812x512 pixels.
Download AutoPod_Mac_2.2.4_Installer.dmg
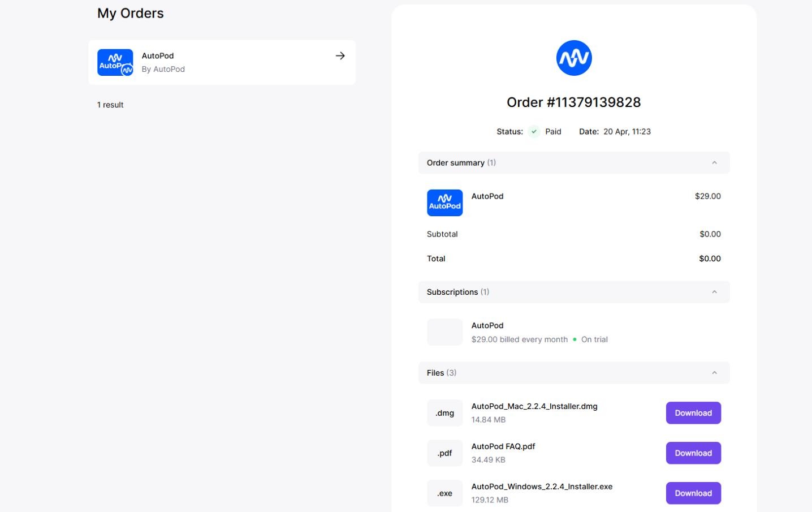coord(693,413)
